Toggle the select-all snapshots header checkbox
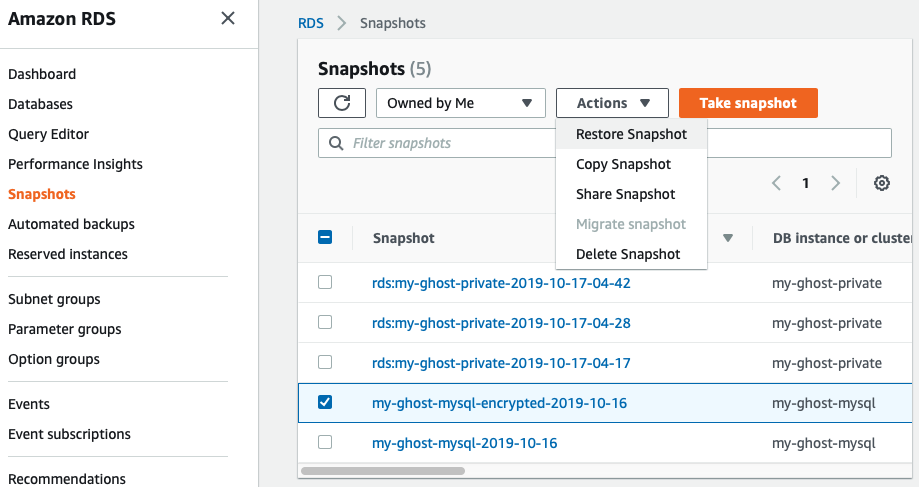 point(325,237)
